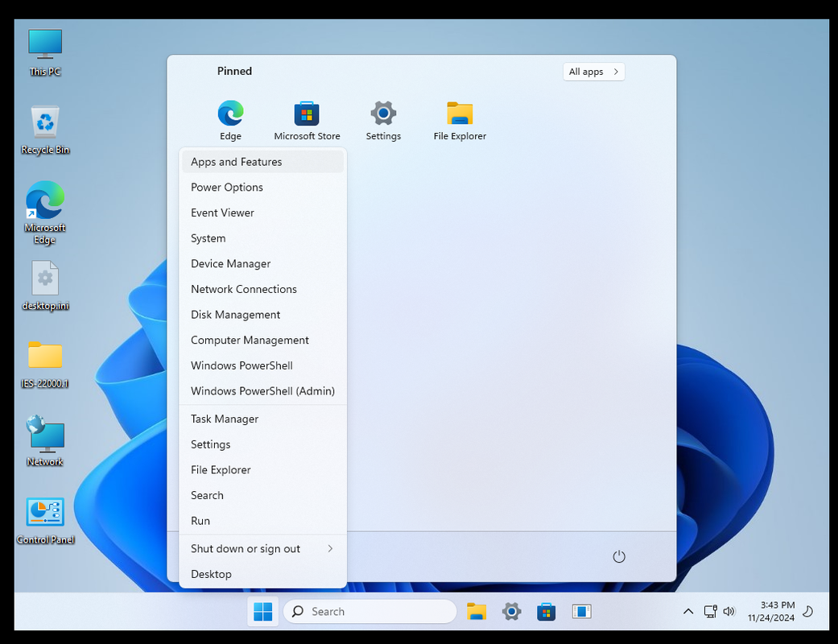Select the Microsoft Edge desktop shortcut
The image size is (838, 644).
coord(45,213)
